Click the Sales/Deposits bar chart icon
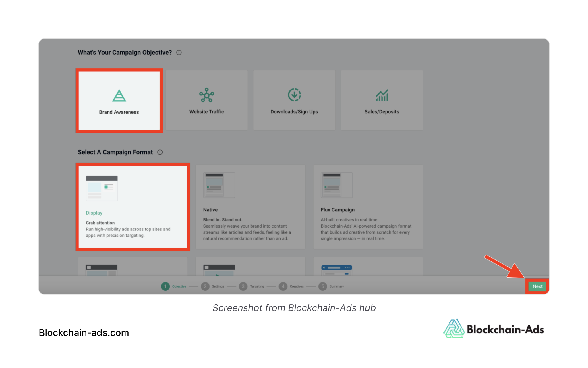The height and width of the screenshot is (368, 588). (382, 95)
